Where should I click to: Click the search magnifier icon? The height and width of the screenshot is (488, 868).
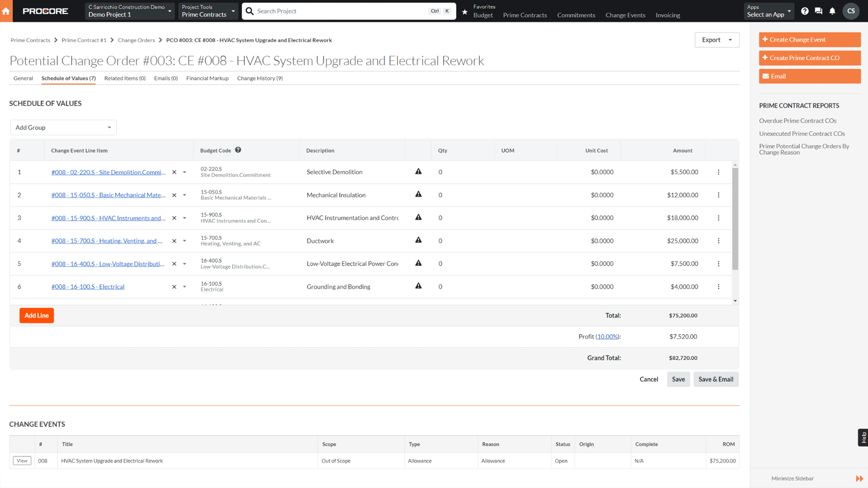[x=249, y=11]
